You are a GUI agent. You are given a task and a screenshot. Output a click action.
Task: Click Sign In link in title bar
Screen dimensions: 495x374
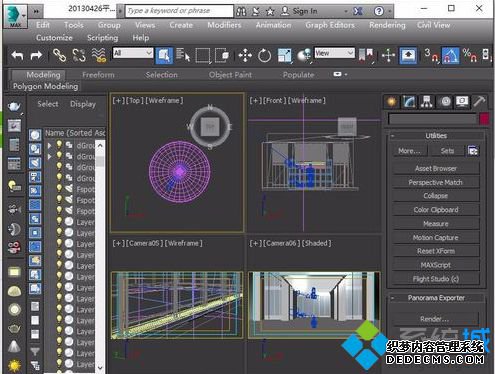tap(305, 11)
